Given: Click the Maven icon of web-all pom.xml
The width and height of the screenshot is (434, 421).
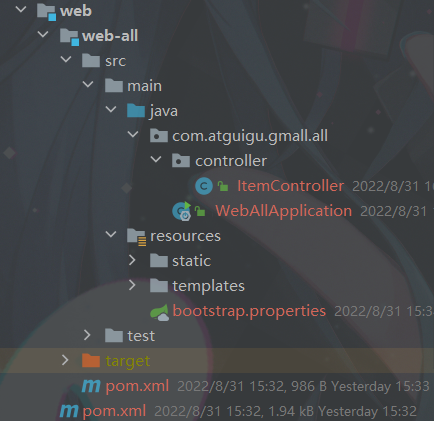Looking at the screenshot, I should (x=91, y=386).
